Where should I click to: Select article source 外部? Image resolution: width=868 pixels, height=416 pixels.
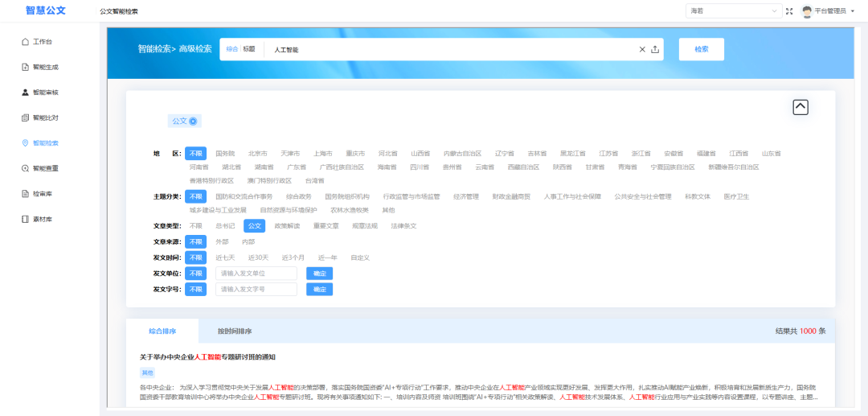222,241
